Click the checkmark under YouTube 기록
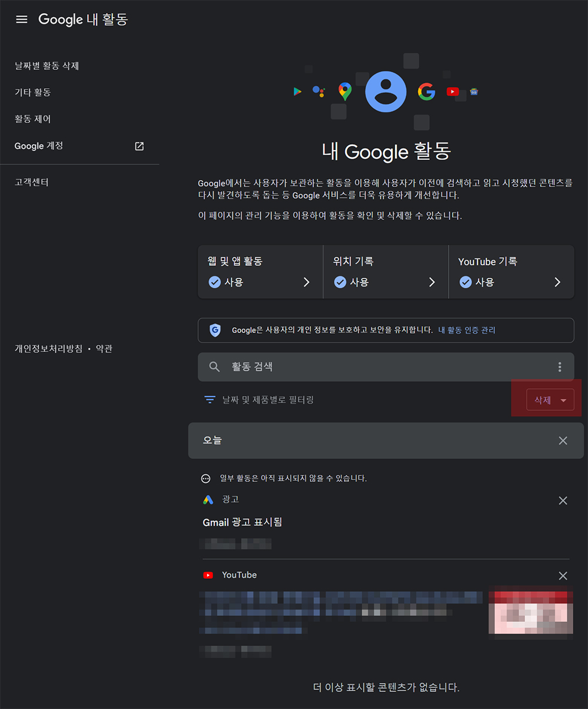Image resolution: width=588 pixels, height=709 pixels. [x=465, y=282]
